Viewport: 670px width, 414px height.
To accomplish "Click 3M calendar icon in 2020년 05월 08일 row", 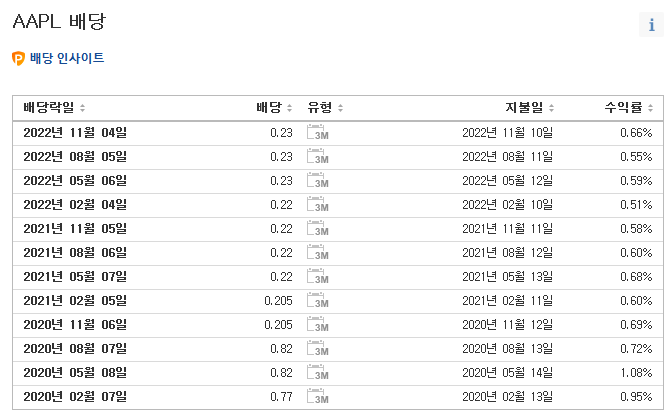I will click(317, 372).
